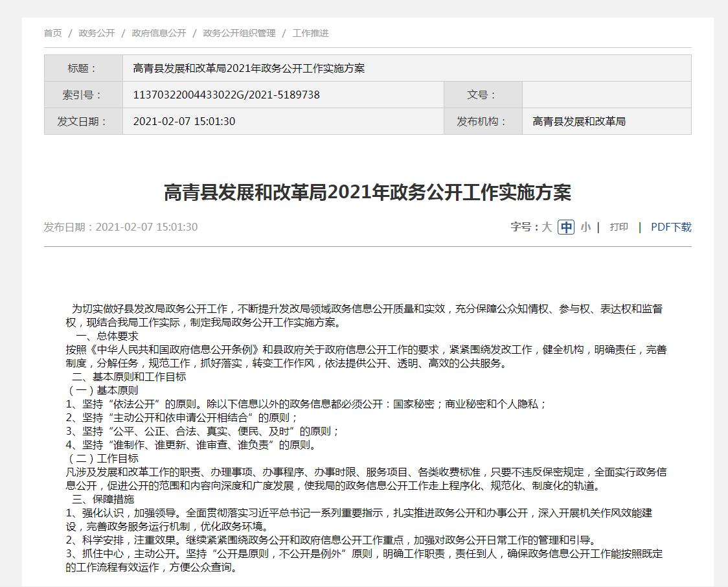Click the 发文日期 value 2021-02-07 15:01:30 in table
Image resolution: width=728 pixels, height=587 pixels.
click(184, 121)
